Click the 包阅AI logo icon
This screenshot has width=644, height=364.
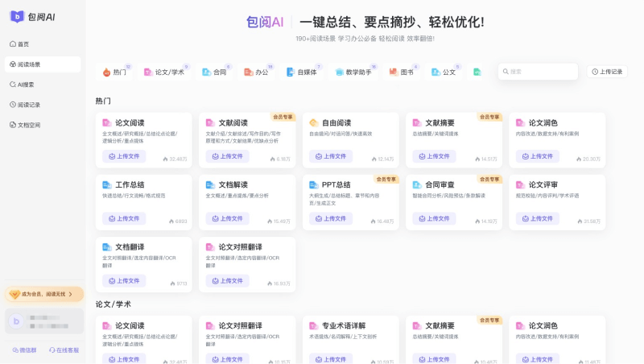click(16, 16)
